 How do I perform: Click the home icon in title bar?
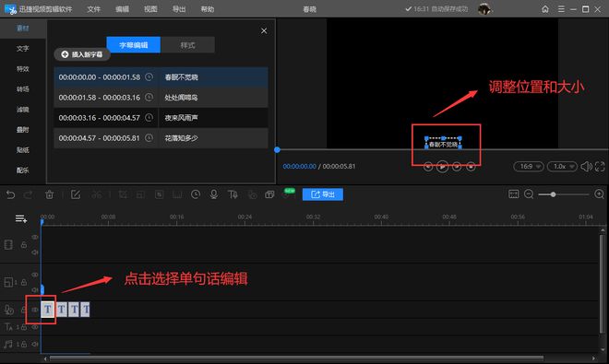(545, 9)
